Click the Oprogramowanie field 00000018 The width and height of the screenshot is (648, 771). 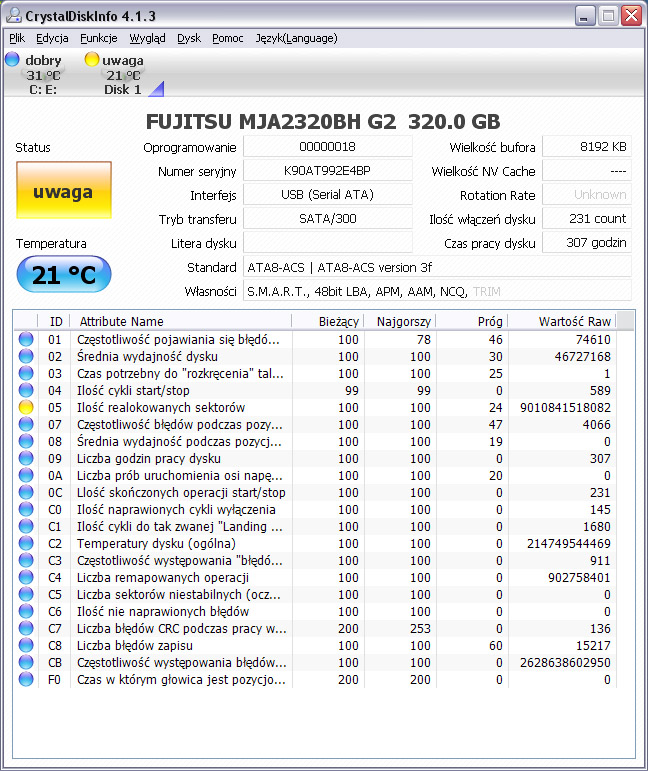click(327, 147)
